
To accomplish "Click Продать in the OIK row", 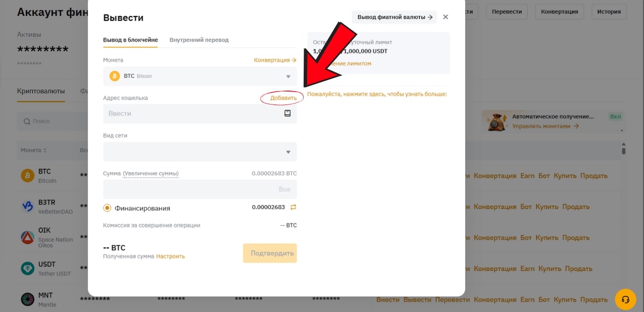I will (x=576, y=238).
